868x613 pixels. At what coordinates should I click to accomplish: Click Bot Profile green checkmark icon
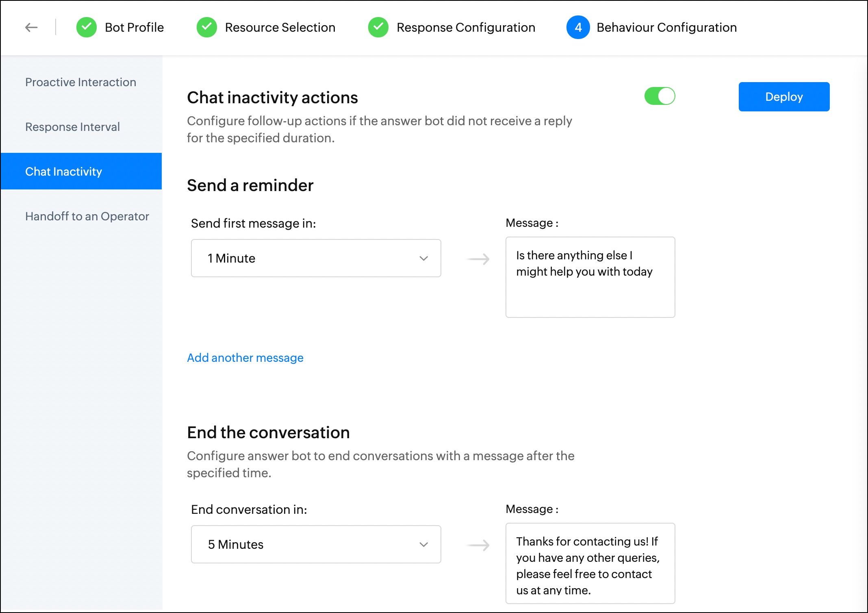click(87, 27)
